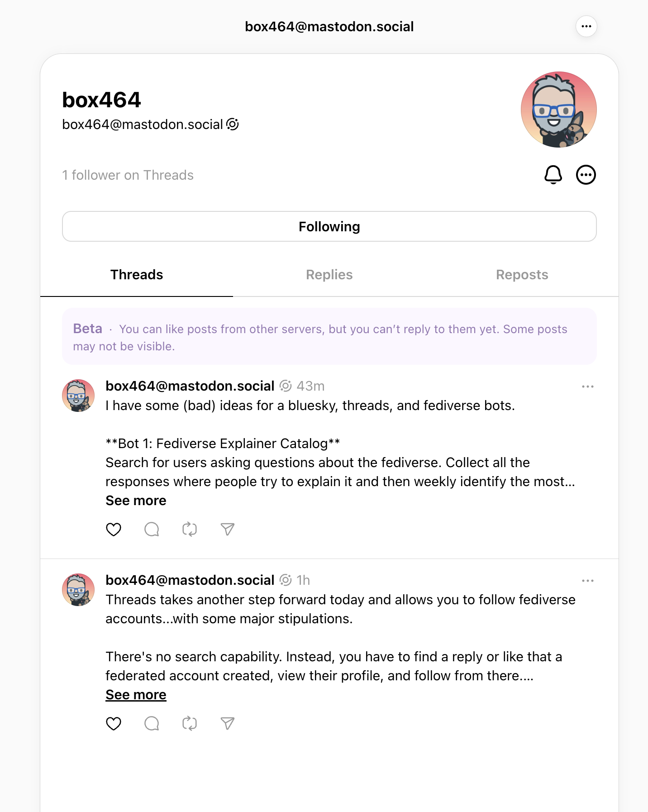Toggle the Following button state
This screenshot has width=648, height=812.
click(x=329, y=226)
